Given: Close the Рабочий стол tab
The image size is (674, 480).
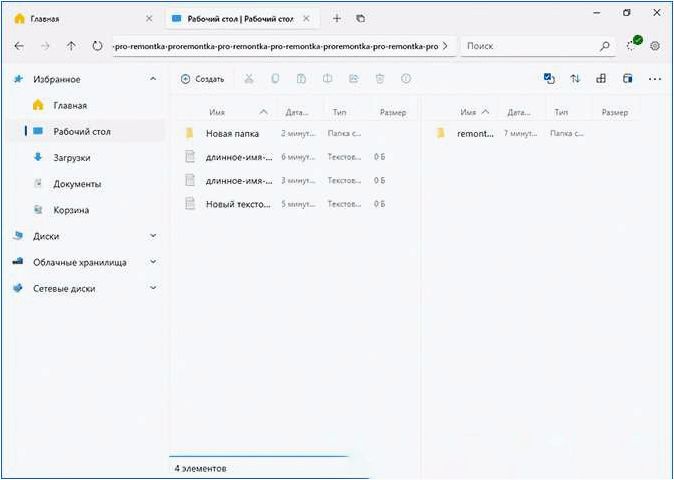Looking at the screenshot, I should point(306,19).
